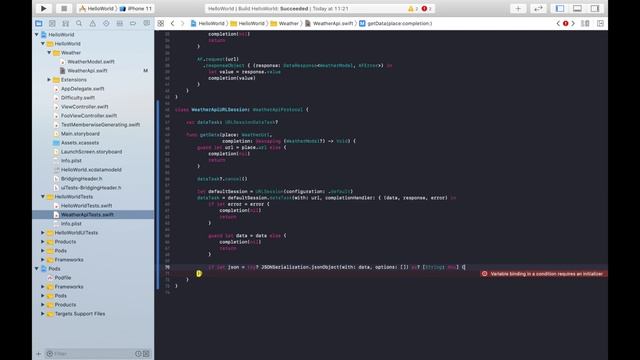Select the HelloWorld scheme selector

pos(96,9)
